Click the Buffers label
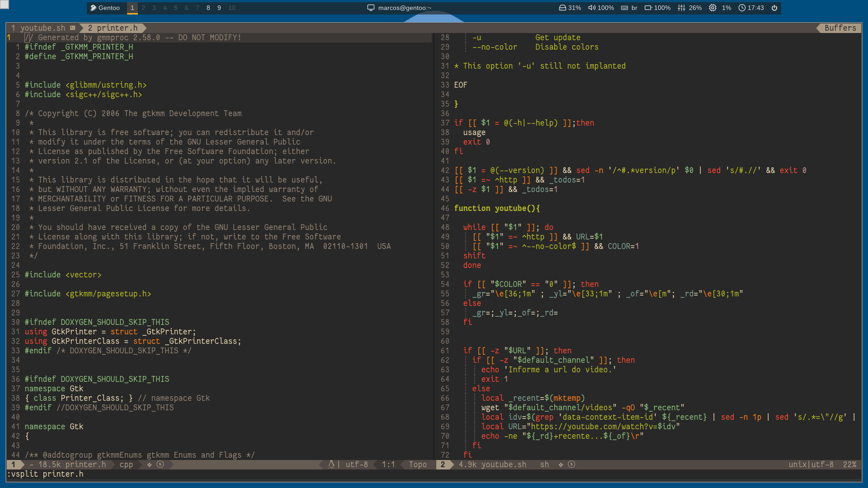Image resolution: width=868 pixels, height=488 pixels. click(840, 28)
